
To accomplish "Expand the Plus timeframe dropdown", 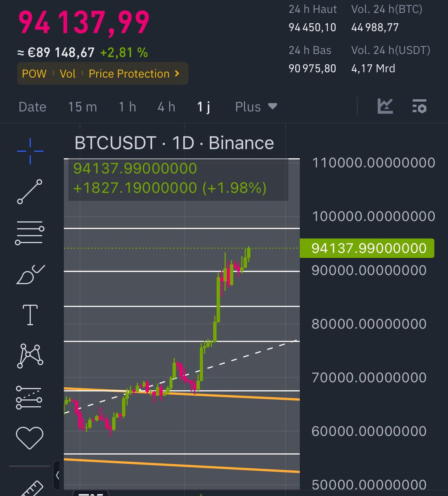I will coord(256,107).
